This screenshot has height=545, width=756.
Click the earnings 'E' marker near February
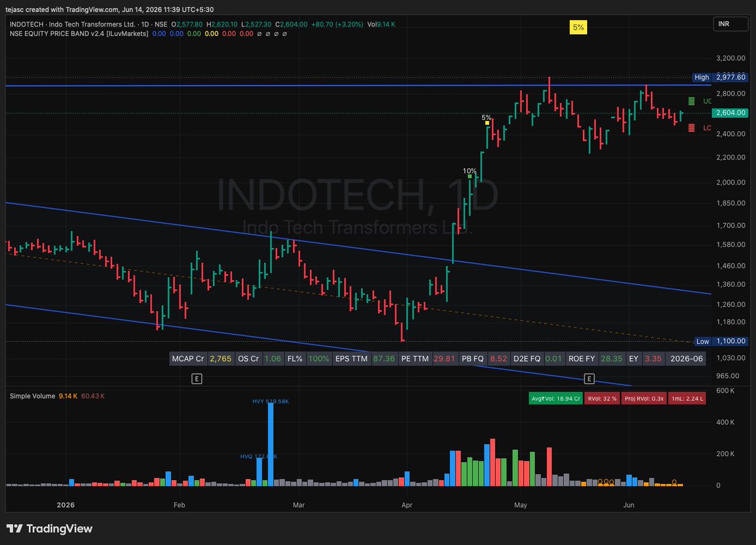197,379
